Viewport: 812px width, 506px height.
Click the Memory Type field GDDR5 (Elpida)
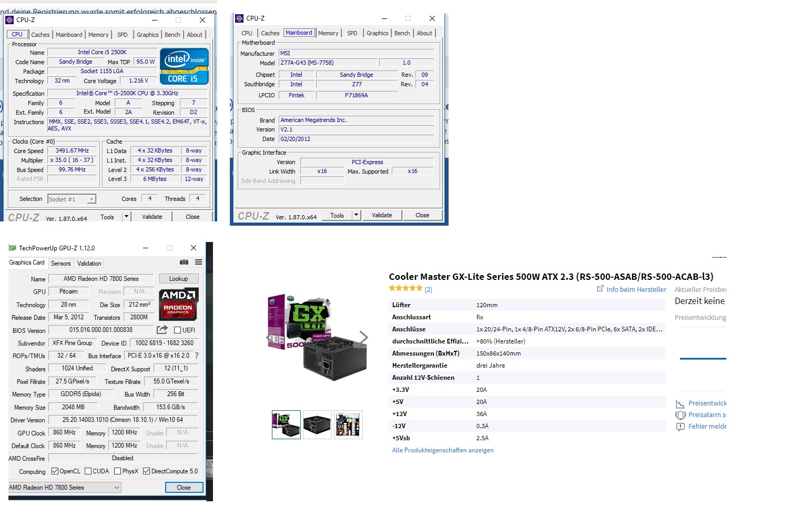pos(80,394)
